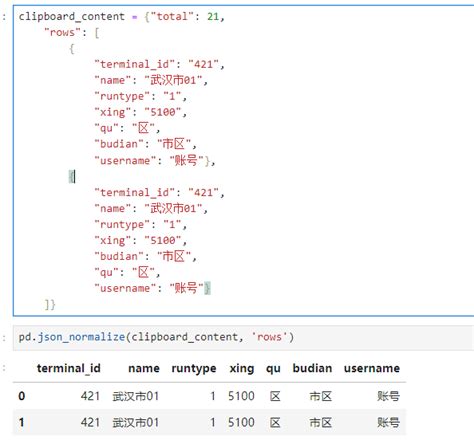Click the highlighted opening brace of second record
The height and width of the screenshot is (444, 474).
[71, 177]
